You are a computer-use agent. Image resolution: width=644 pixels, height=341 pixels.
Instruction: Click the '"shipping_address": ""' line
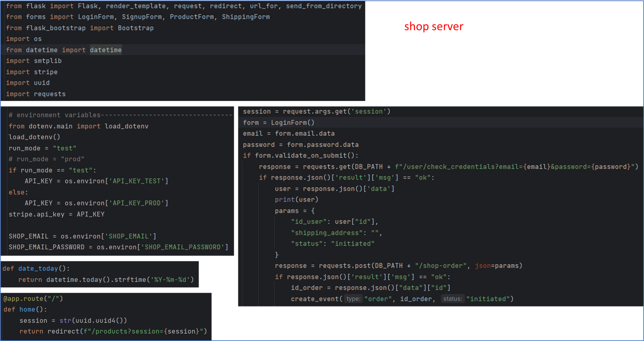tap(336, 233)
